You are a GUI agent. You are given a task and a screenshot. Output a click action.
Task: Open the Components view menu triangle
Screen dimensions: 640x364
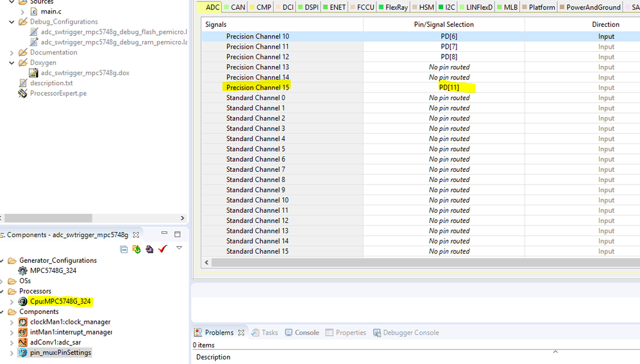(179, 248)
